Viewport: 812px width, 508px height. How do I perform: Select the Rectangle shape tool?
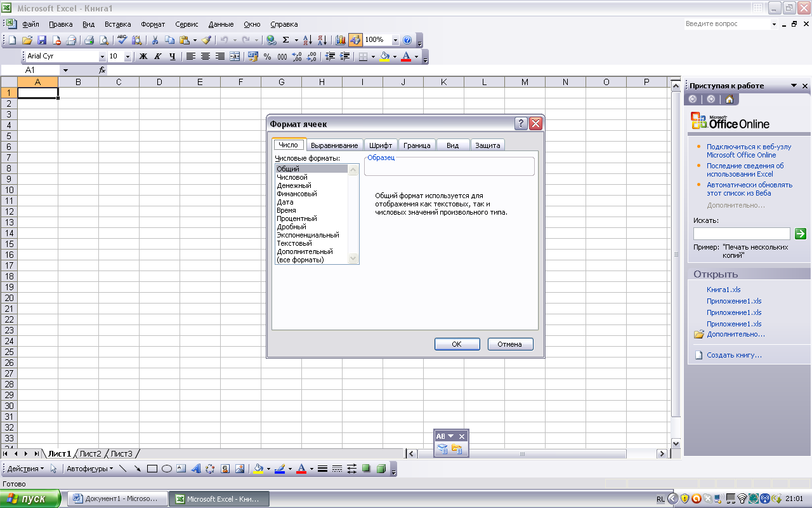coord(152,469)
